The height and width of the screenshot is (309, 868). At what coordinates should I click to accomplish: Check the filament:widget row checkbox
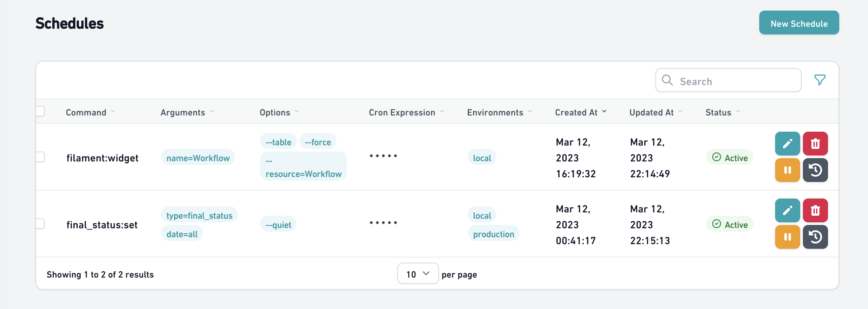40,157
